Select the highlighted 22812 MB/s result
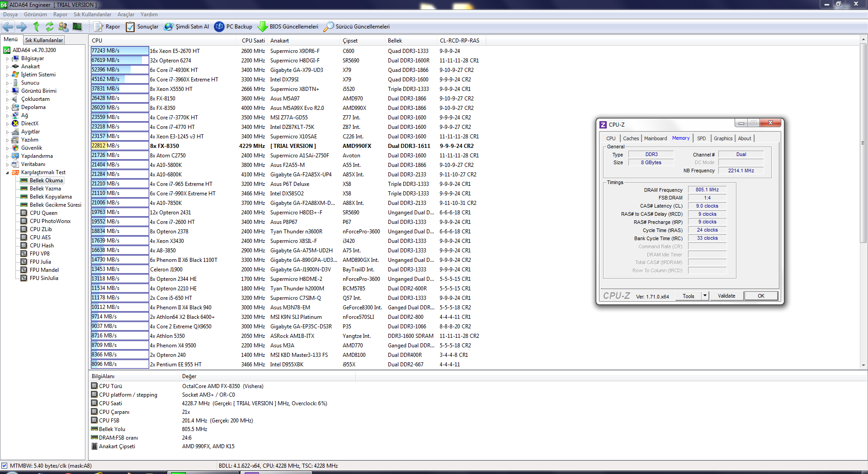The height and width of the screenshot is (474, 868). (x=120, y=146)
